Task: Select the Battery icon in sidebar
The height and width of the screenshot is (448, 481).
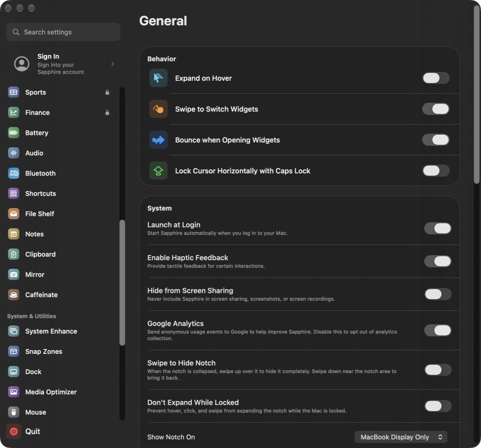Action: point(14,133)
